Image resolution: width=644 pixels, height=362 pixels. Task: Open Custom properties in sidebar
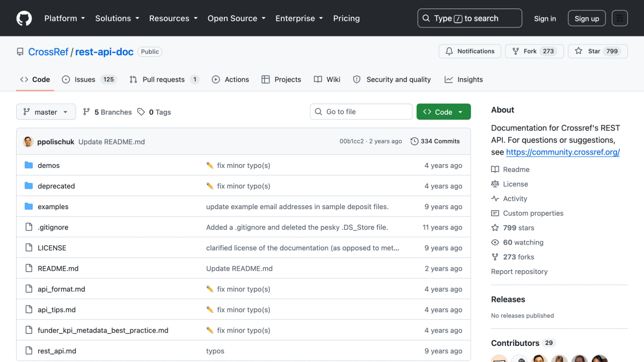point(528,213)
